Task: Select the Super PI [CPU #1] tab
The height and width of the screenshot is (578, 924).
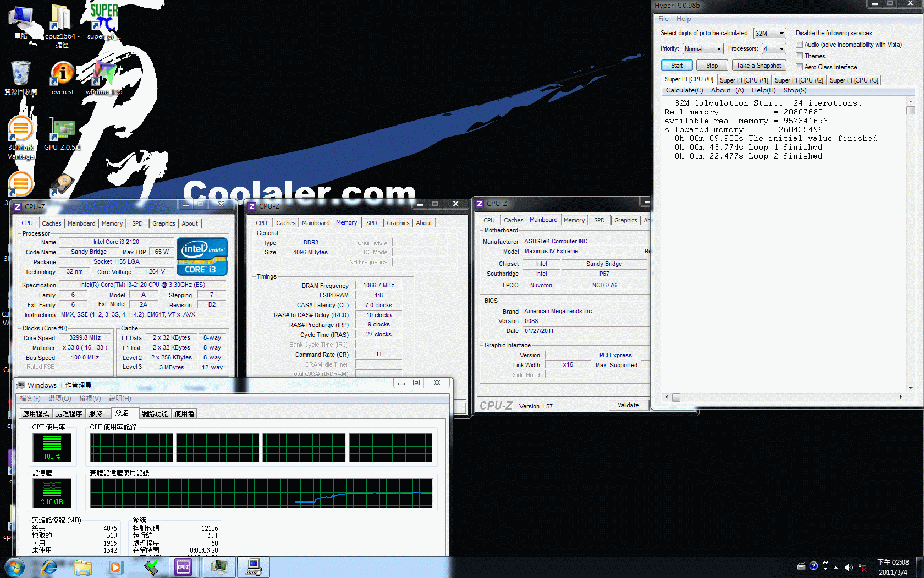Action: [x=744, y=80]
